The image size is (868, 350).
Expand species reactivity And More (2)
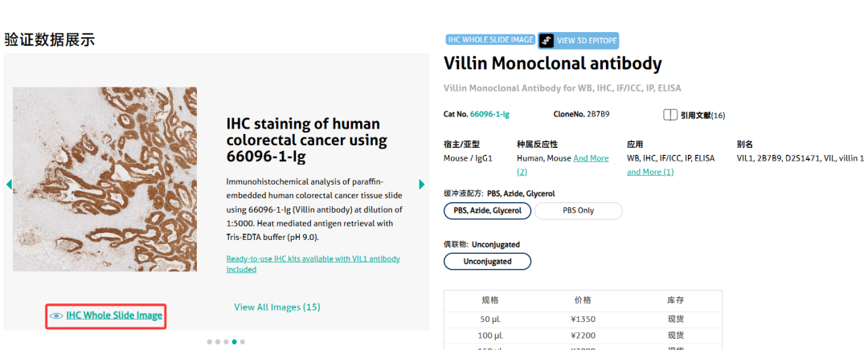tap(563, 165)
